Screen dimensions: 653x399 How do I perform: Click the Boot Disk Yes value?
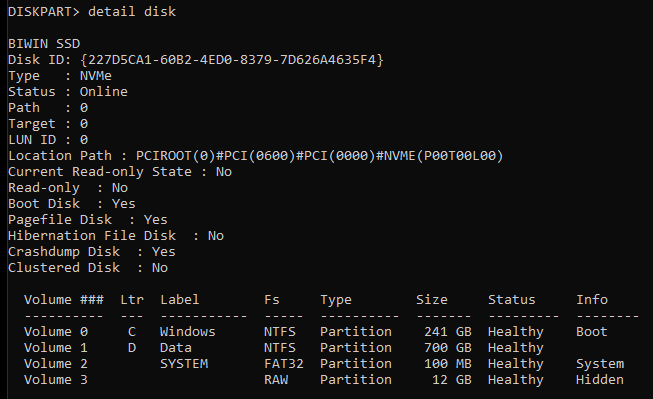(x=124, y=204)
